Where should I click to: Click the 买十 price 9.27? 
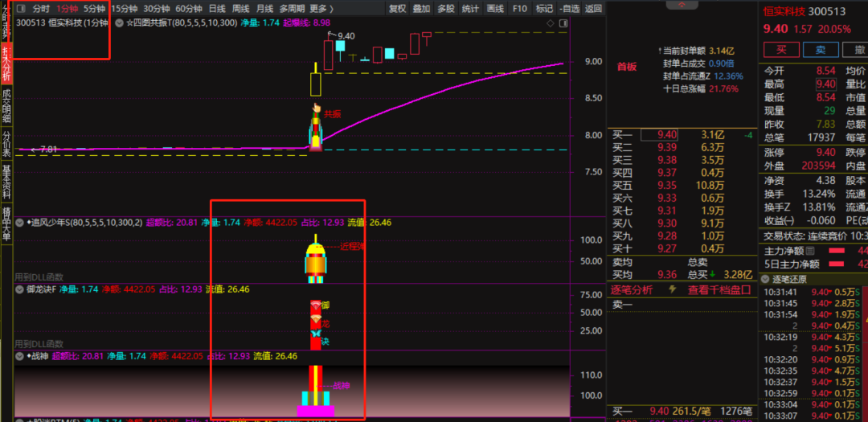pos(667,248)
